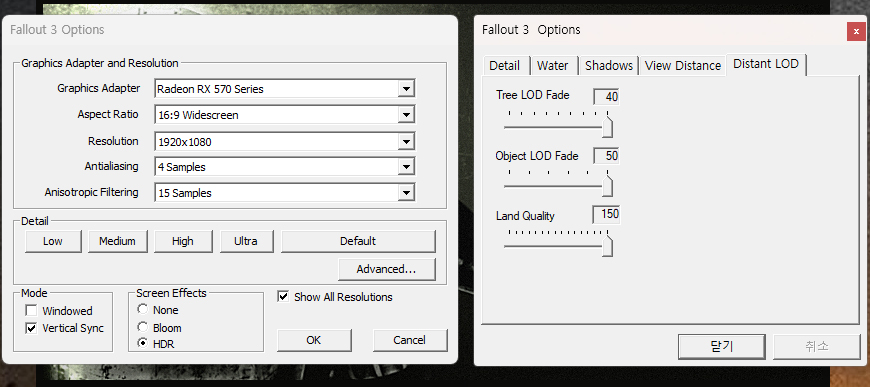Reset detail with Default button
Viewport: 870px width, 387px height.
pyautogui.click(x=358, y=241)
